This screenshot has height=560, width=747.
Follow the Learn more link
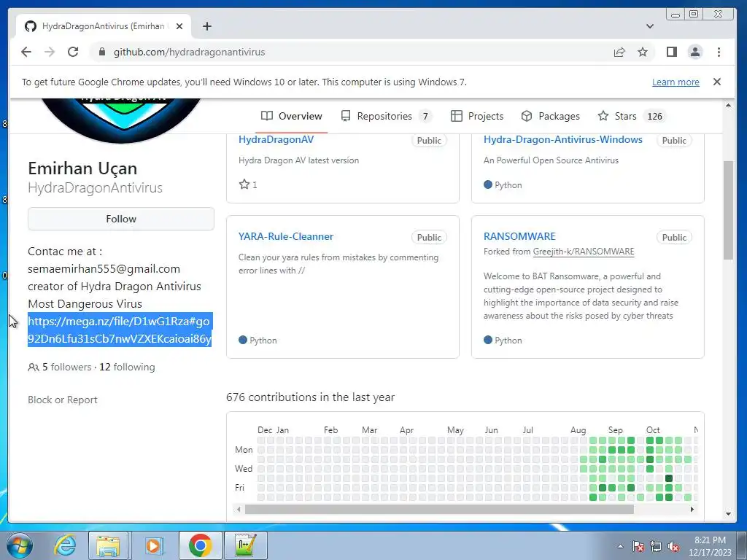point(676,82)
